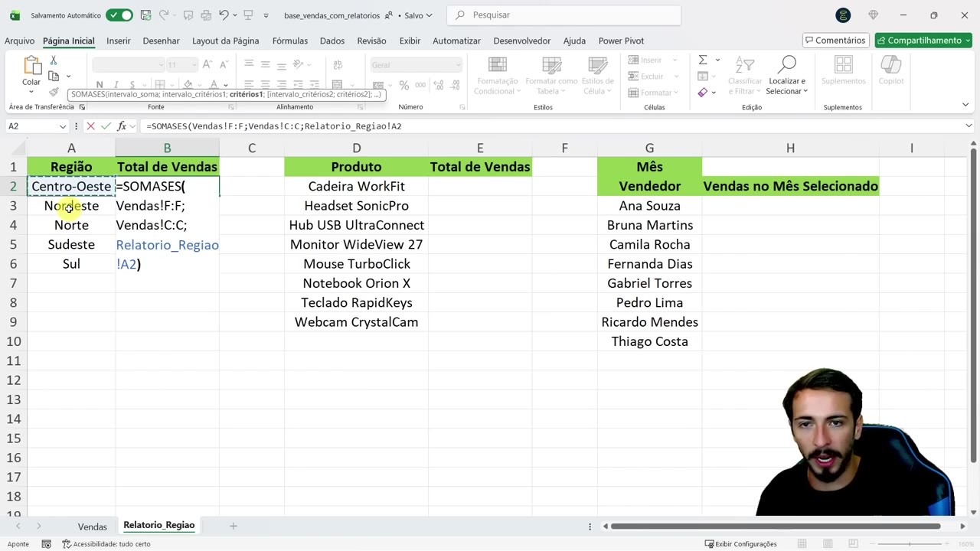The width and height of the screenshot is (980, 551).
Task: Click the Colar paste clipboard icon
Action: [x=31, y=66]
